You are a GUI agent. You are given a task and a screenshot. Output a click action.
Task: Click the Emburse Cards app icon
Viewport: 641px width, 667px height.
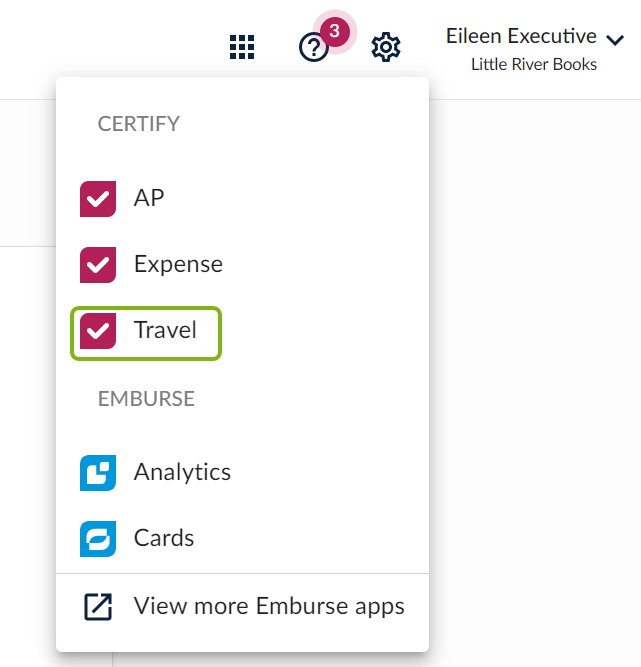[x=98, y=539]
